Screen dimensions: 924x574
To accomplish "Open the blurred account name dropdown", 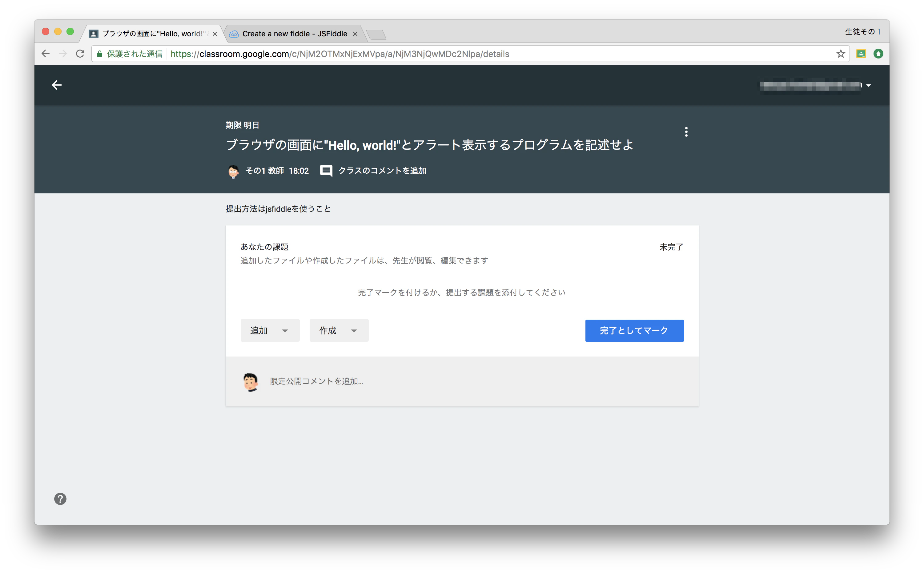I will point(815,85).
